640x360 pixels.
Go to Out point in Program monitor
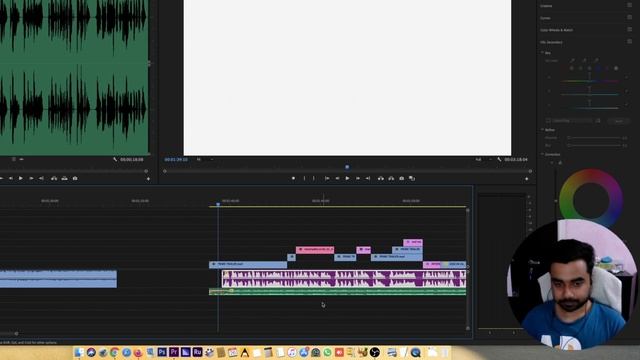click(x=368, y=178)
